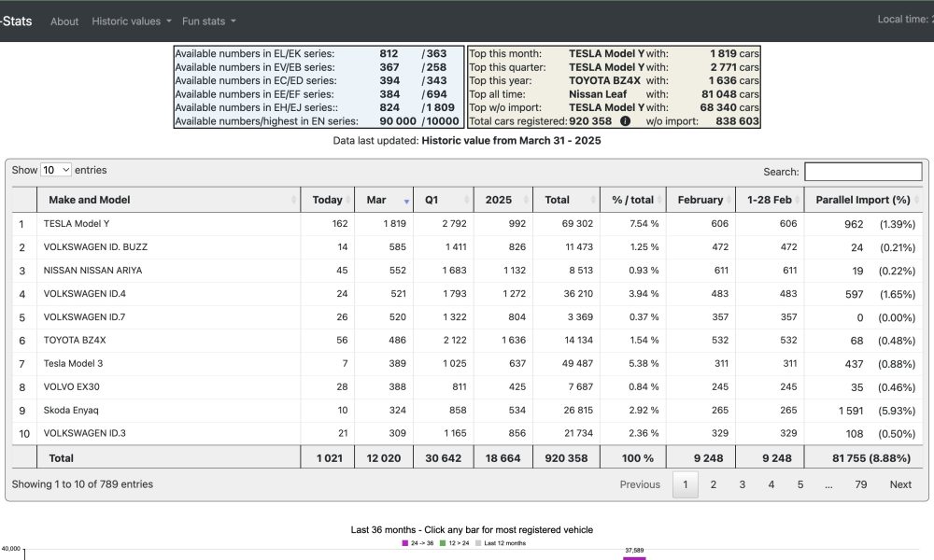Click the Stats site brand logo text
Screen dimensions: 934x560
16,21
